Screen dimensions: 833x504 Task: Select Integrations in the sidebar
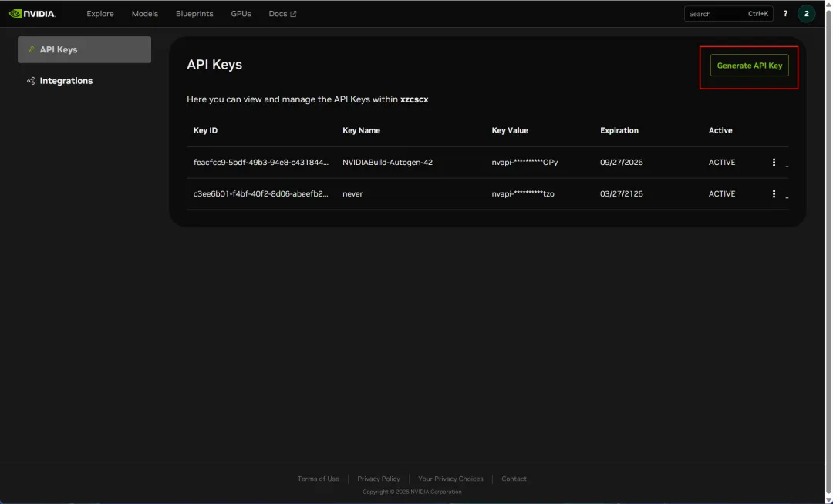click(66, 81)
